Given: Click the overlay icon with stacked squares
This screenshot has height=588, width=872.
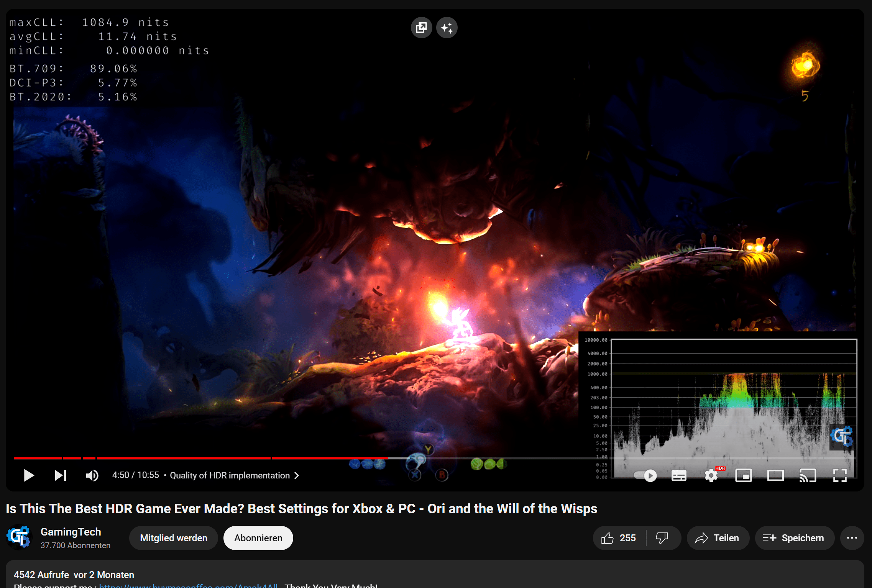Looking at the screenshot, I should tap(421, 28).
